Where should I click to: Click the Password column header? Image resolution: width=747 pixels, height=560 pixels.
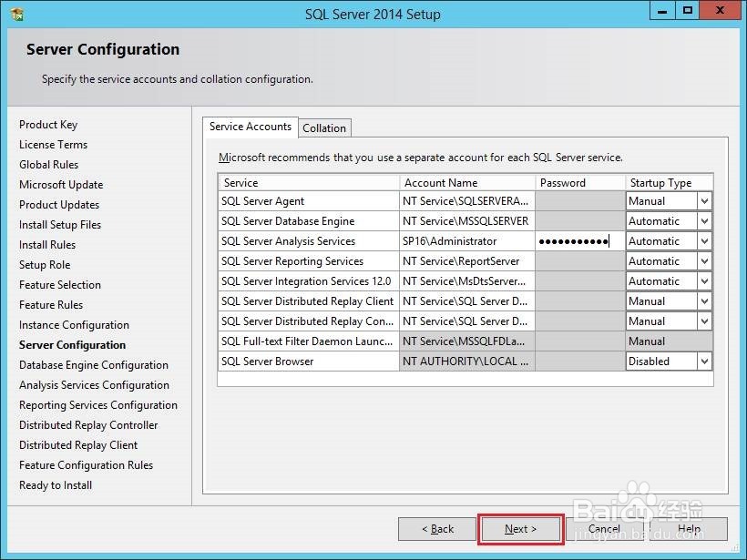click(x=580, y=183)
